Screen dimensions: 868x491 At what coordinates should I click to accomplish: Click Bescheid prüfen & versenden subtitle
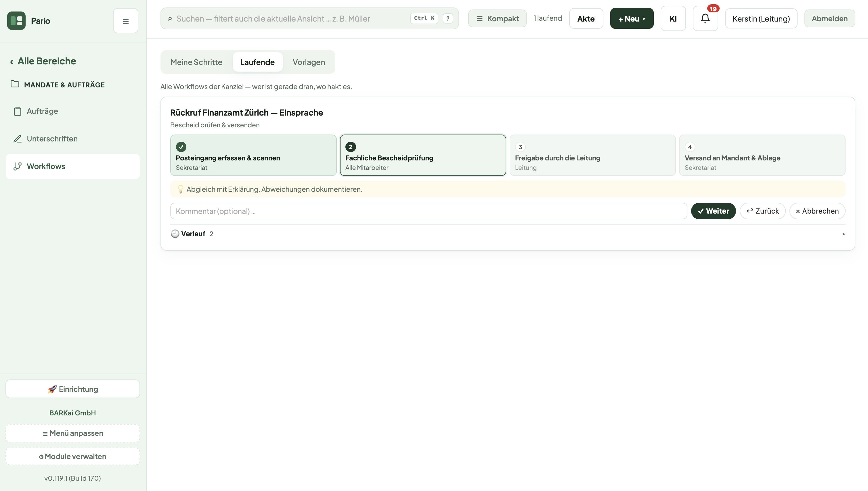tap(215, 125)
